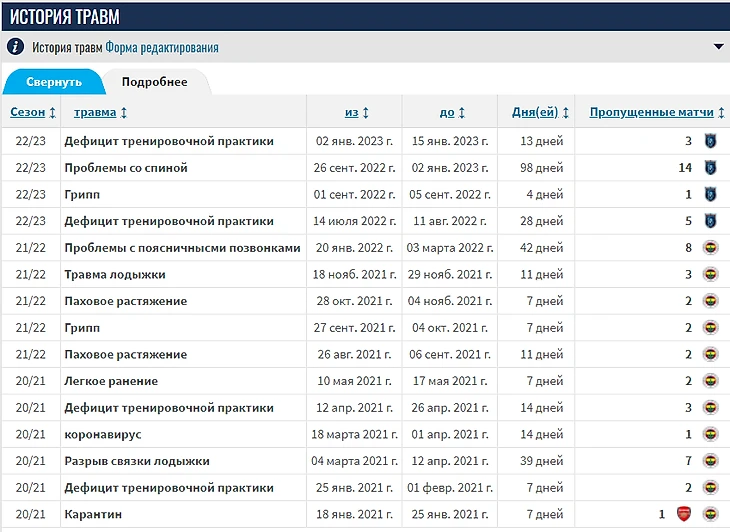
Task: Click the club crest in Травма лодыжки row
Action: coord(711,274)
